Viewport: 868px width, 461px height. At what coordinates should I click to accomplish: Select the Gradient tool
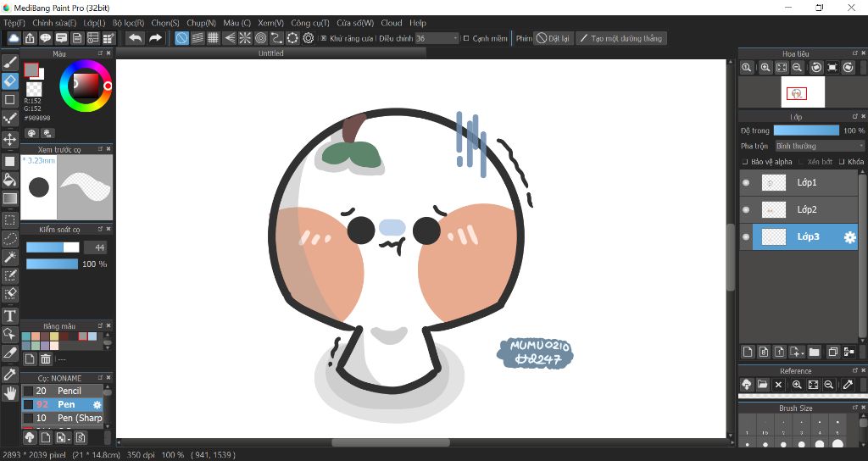point(10,198)
